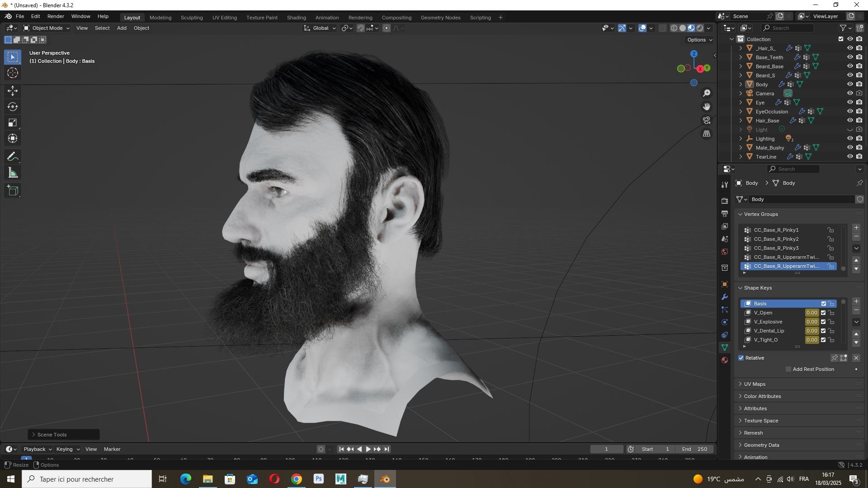
Task: Hide the TearLine object in viewport
Action: [x=850, y=157]
